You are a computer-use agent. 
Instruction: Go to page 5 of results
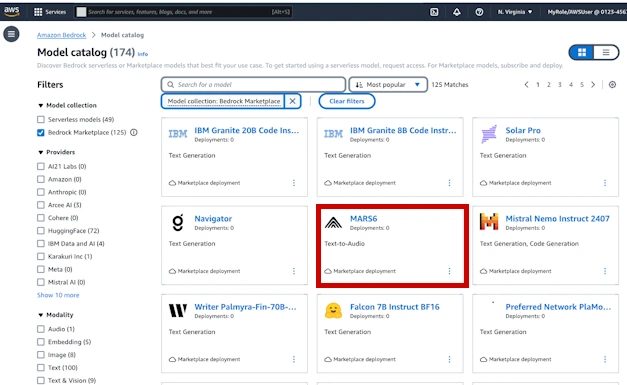[x=582, y=84]
